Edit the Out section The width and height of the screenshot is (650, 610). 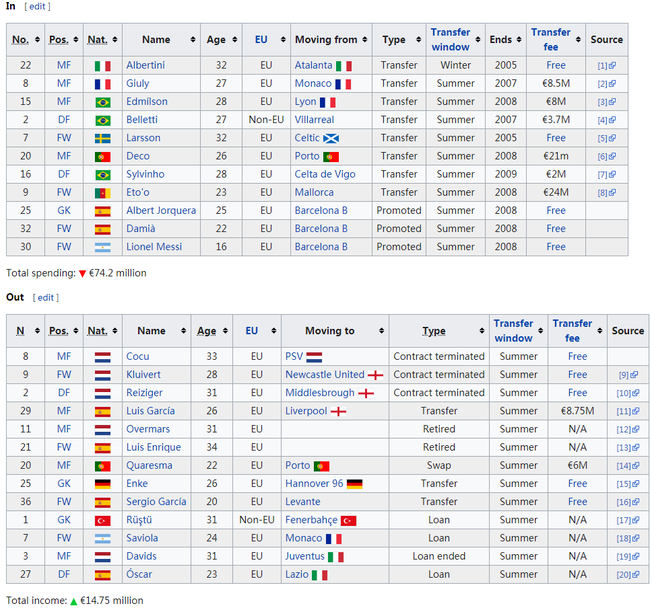[46, 298]
